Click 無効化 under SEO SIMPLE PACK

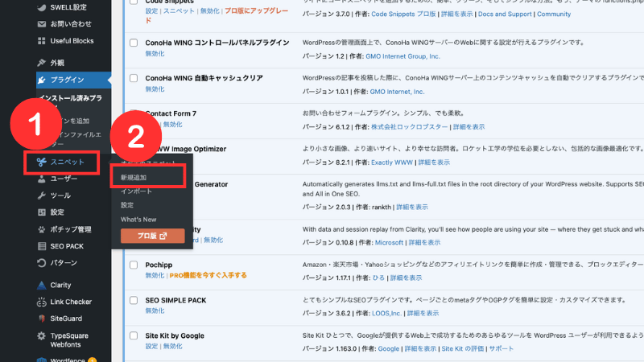point(155,311)
